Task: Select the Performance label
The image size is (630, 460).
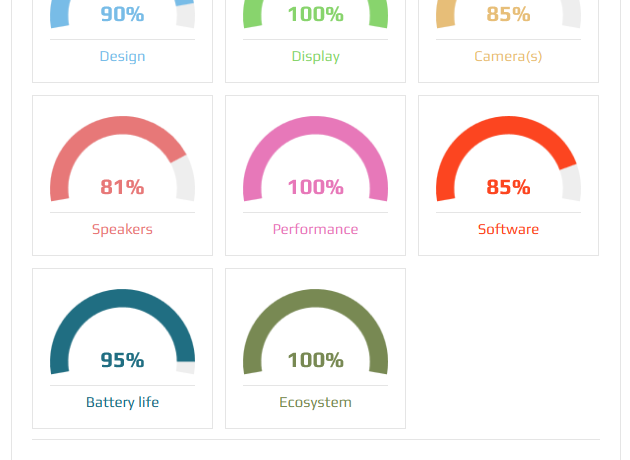Action: [x=315, y=229]
